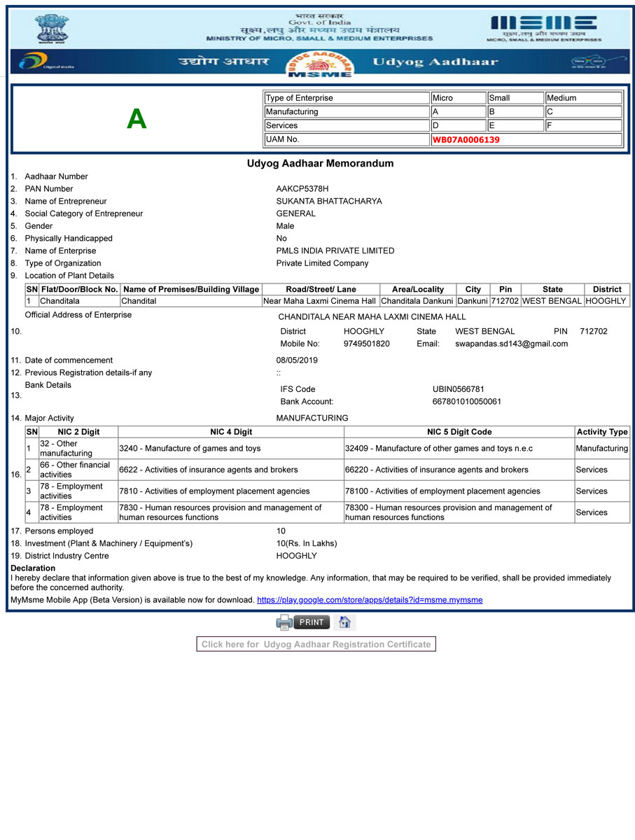Click the circular Udyog Aadhaar MSME logo
635x840 pixels.
pyautogui.click(x=319, y=63)
